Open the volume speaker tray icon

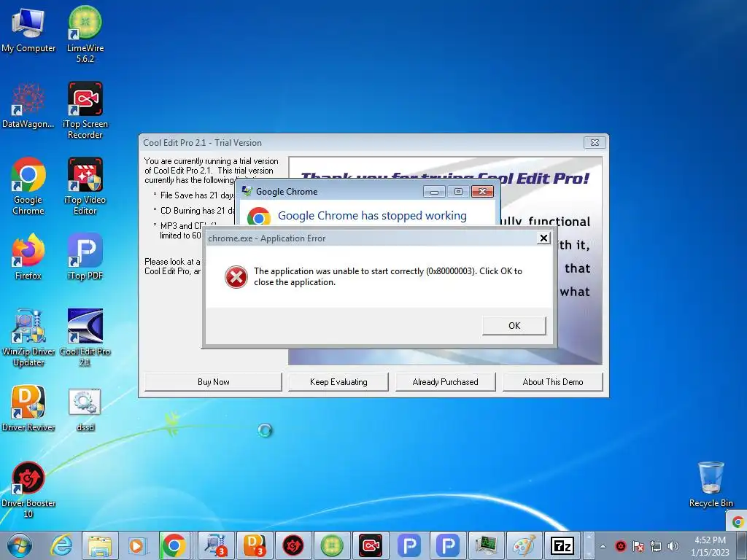673,547
